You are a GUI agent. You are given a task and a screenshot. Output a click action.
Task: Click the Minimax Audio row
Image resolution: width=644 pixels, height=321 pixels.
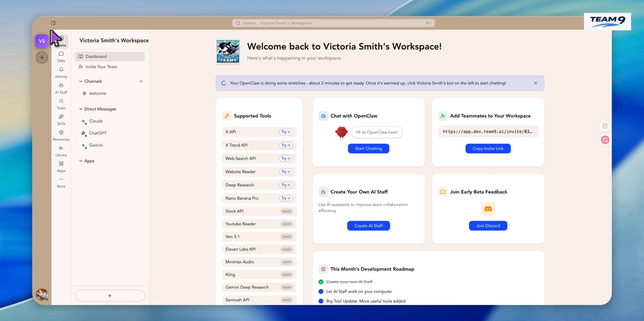[259, 262]
